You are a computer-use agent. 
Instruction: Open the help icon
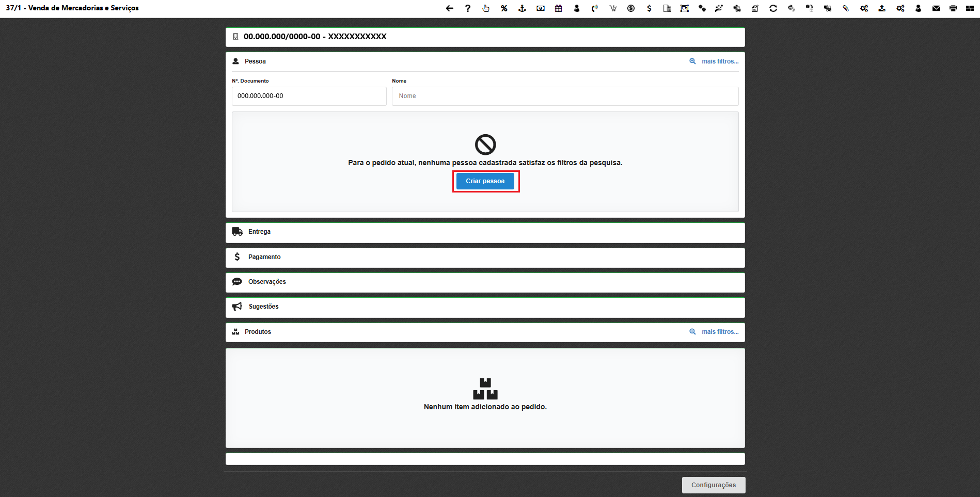click(x=467, y=8)
